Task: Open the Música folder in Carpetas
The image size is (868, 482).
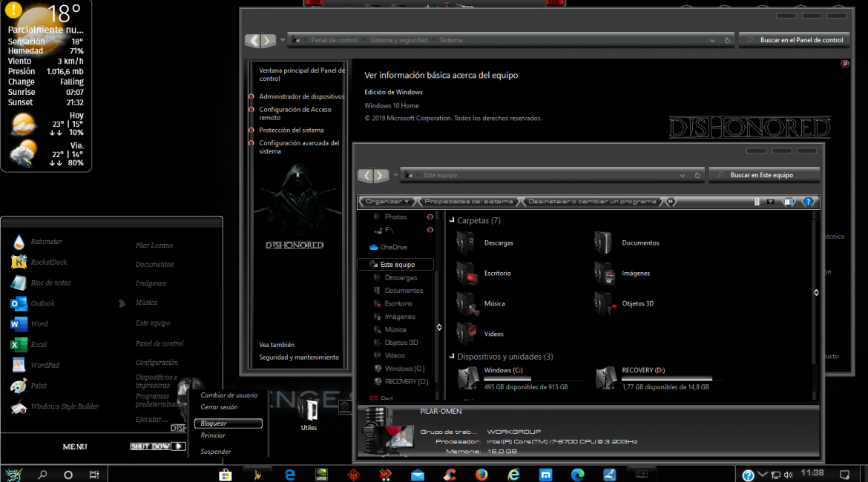Action: (481, 304)
